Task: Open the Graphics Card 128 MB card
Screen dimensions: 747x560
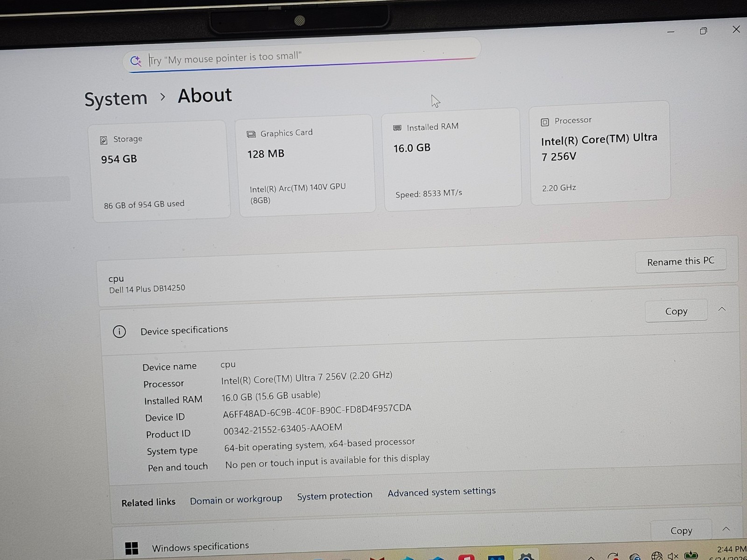Action: click(306, 165)
